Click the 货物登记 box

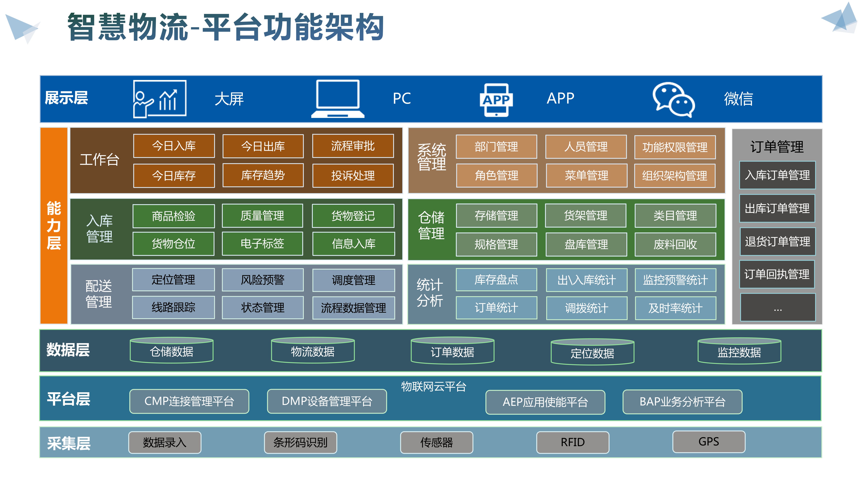[x=353, y=216]
